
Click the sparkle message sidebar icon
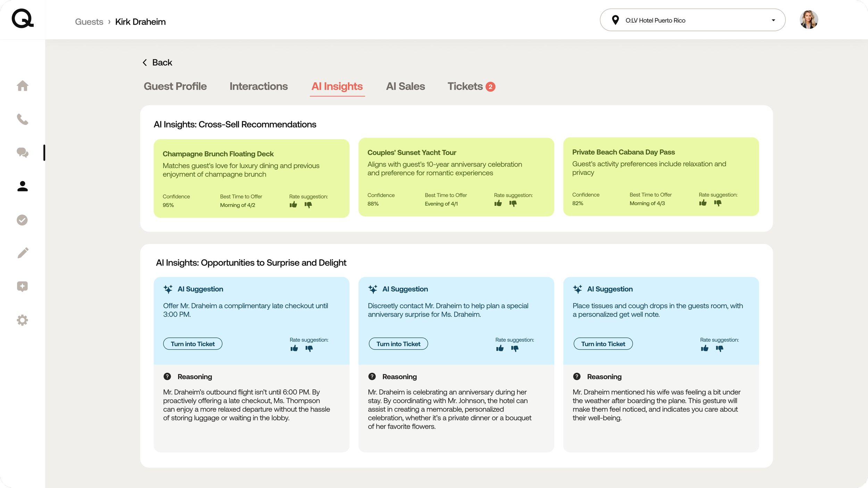pos(22,286)
